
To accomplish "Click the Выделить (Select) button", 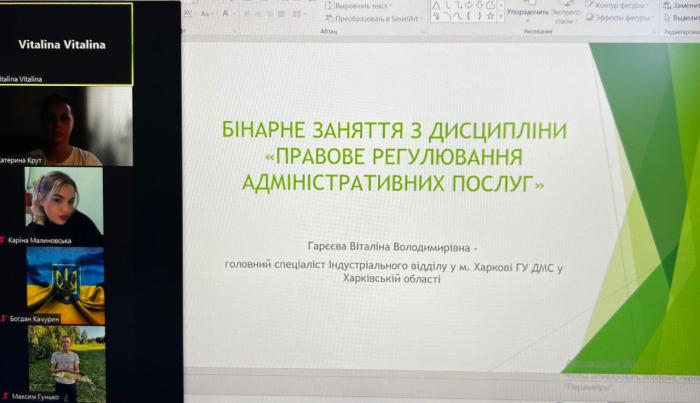I will [682, 18].
